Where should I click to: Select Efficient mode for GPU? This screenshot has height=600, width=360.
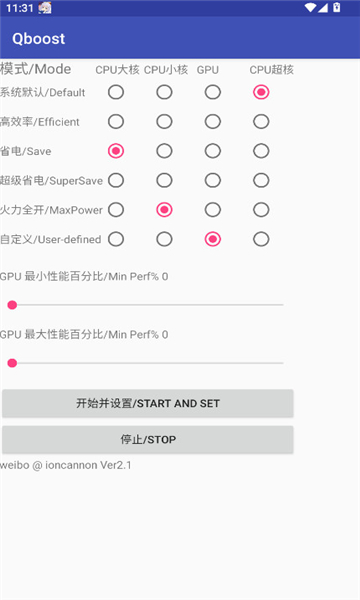click(x=213, y=122)
